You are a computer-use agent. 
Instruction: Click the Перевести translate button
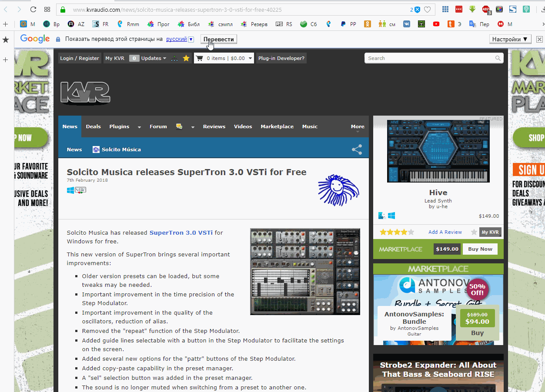tap(219, 39)
